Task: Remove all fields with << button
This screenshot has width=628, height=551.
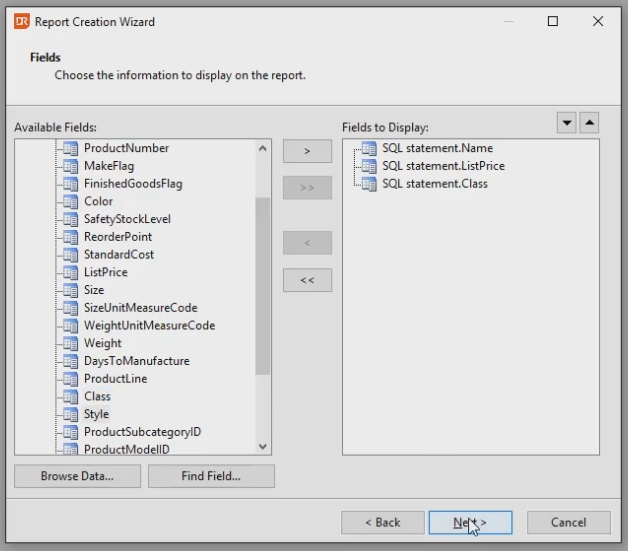Action: point(307,280)
